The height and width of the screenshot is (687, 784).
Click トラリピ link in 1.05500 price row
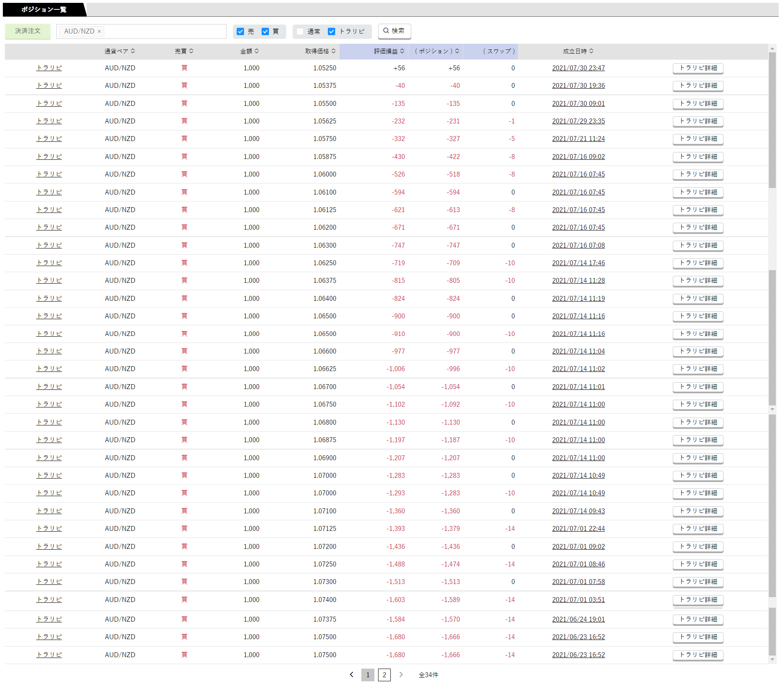click(x=49, y=103)
